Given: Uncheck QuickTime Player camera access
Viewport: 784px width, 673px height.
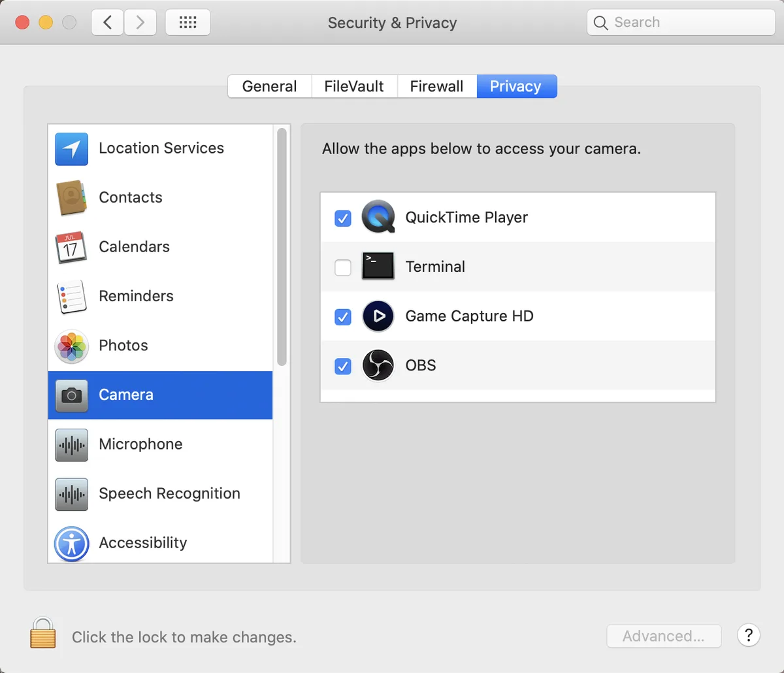Looking at the screenshot, I should (343, 218).
